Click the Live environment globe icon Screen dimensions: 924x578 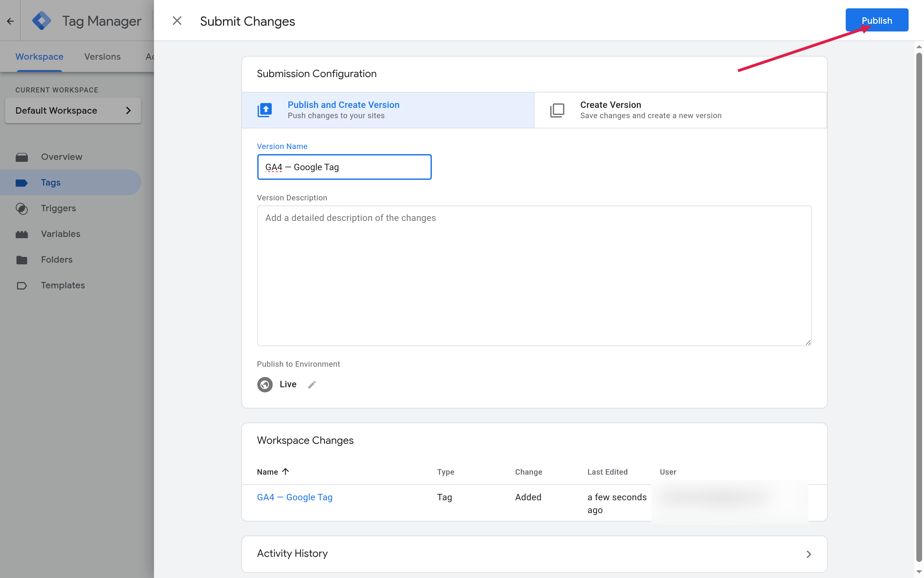265,384
